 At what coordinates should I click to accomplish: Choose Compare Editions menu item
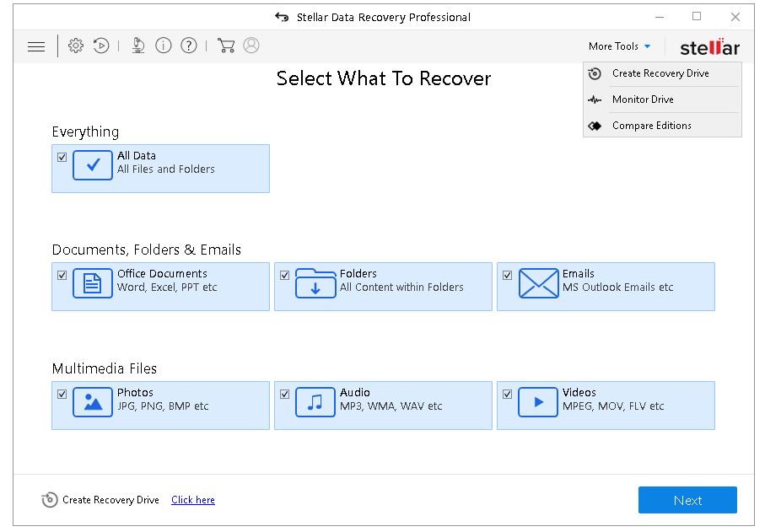click(x=663, y=126)
